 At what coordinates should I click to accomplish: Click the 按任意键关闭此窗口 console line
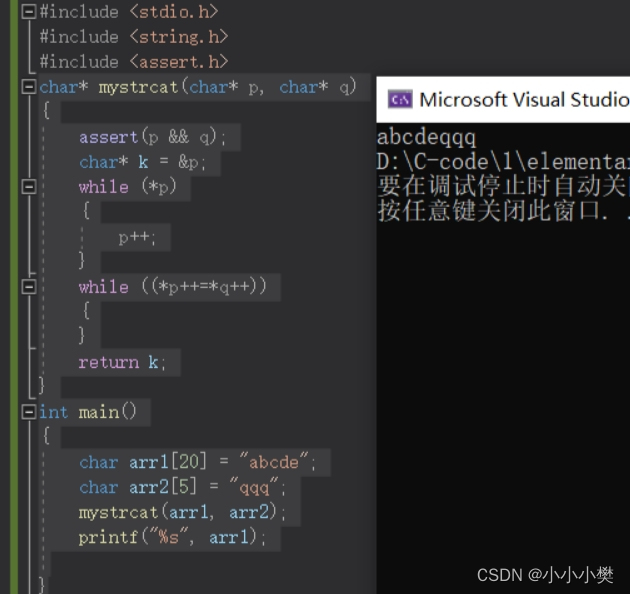(x=503, y=211)
